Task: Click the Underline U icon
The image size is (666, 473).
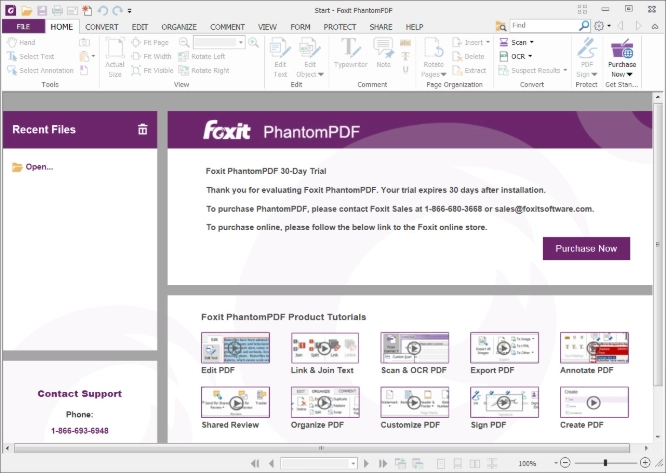Action: tap(406, 70)
